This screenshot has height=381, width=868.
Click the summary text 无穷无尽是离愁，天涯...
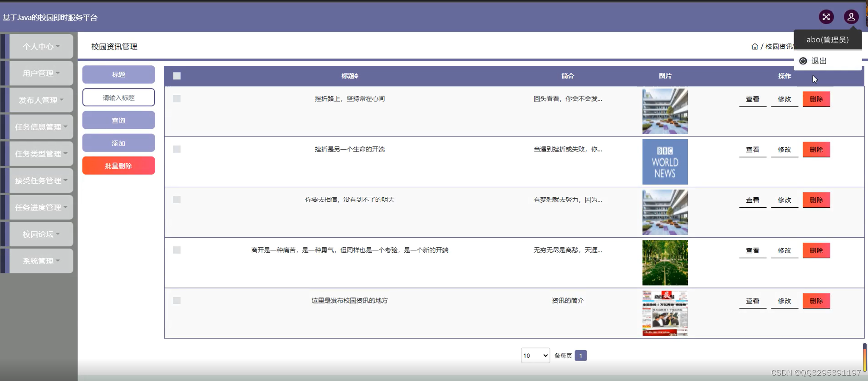click(x=568, y=250)
